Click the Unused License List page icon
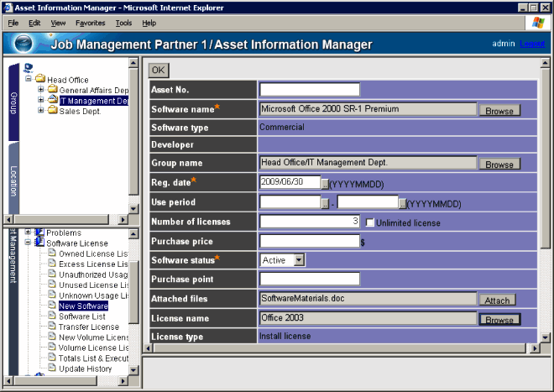 [x=52, y=284]
